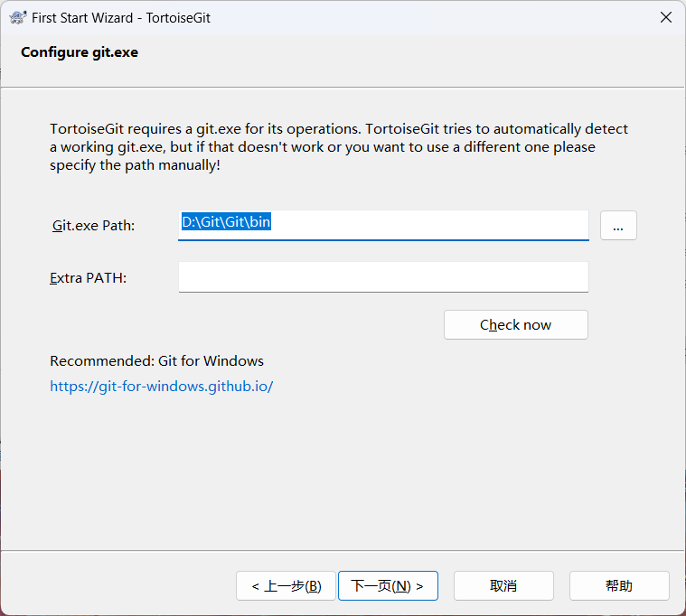This screenshot has width=686, height=616.
Task: Open the git-for-windows.github.io link
Action: click(x=162, y=387)
